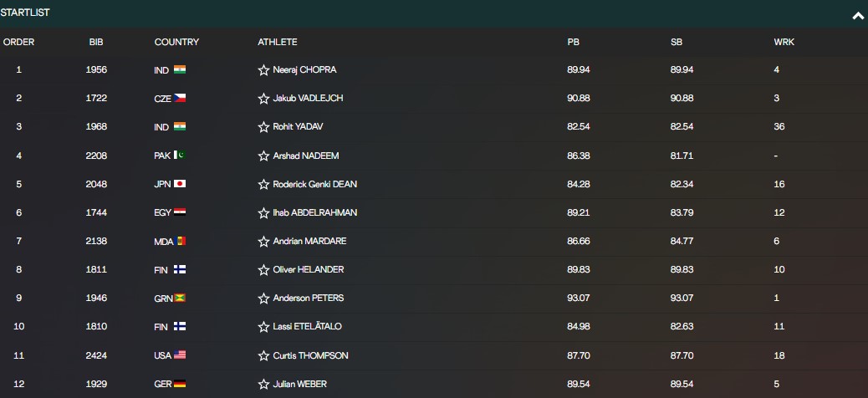The height and width of the screenshot is (398, 868).
Task: Click the STARTLIST section title
Action: 25,13
